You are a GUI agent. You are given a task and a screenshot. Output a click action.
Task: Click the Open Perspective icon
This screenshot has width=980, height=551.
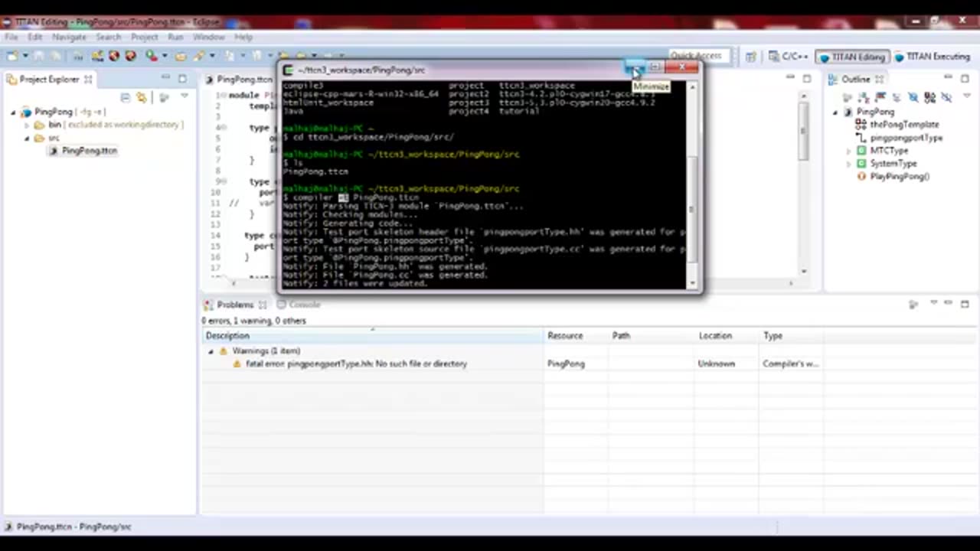tap(750, 57)
